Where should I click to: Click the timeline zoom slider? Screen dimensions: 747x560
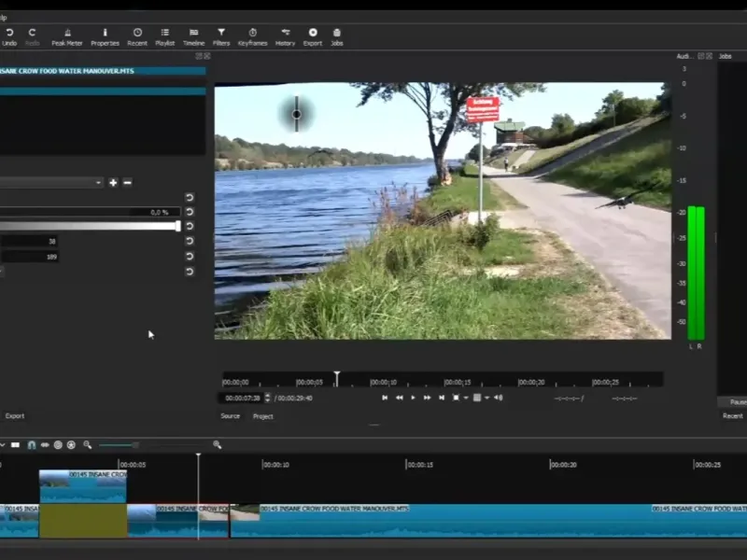(135, 445)
